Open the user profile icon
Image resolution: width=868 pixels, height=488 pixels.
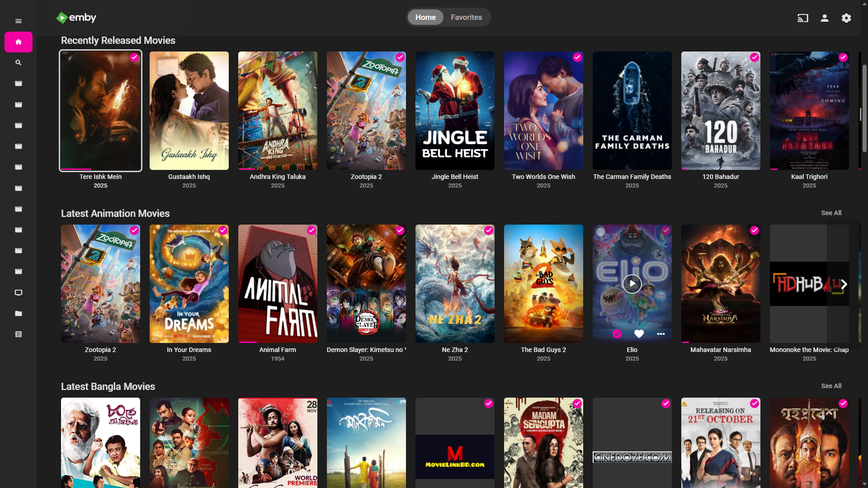click(x=825, y=18)
